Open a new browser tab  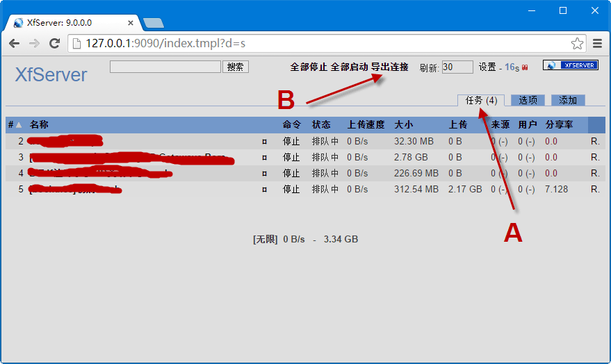pyautogui.click(x=154, y=23)
